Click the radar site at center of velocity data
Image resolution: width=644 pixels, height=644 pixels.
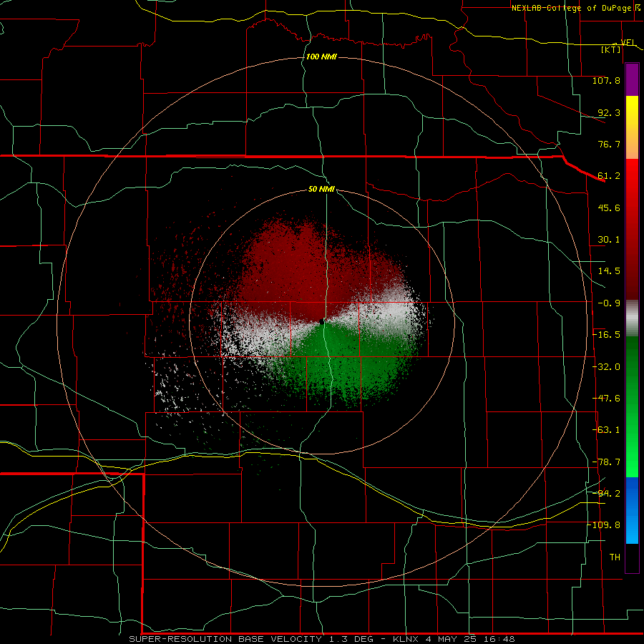322,323
